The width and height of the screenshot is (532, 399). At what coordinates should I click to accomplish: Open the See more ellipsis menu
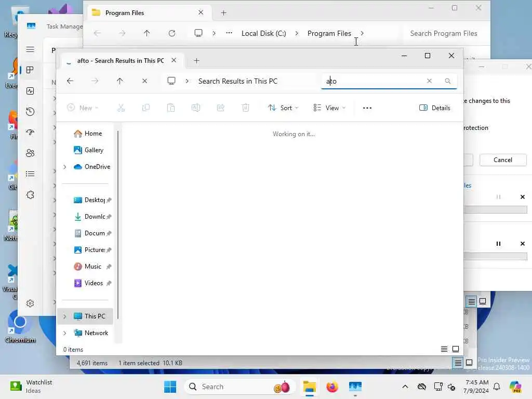point(367,108)
